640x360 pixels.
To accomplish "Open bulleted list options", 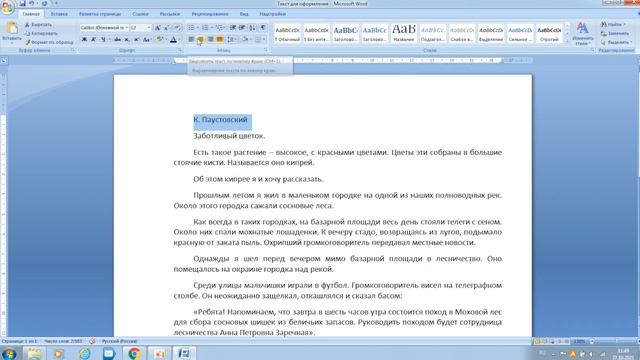I will 198,28.
